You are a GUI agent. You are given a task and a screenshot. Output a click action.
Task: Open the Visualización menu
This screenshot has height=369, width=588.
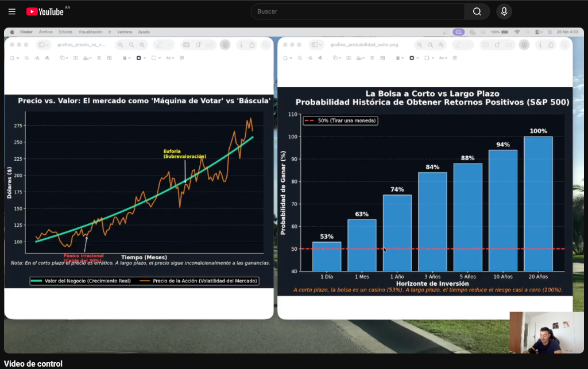coord(90,32)
